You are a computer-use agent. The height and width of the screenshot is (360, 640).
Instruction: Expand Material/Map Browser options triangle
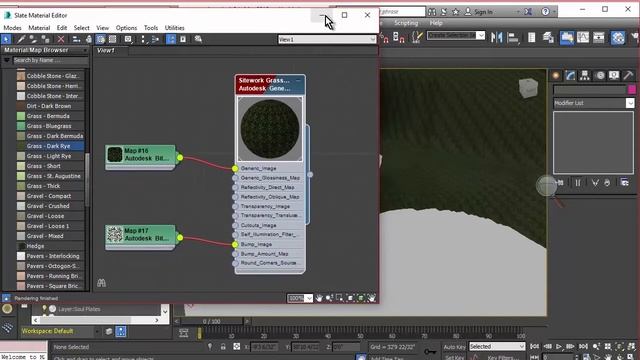7,60
